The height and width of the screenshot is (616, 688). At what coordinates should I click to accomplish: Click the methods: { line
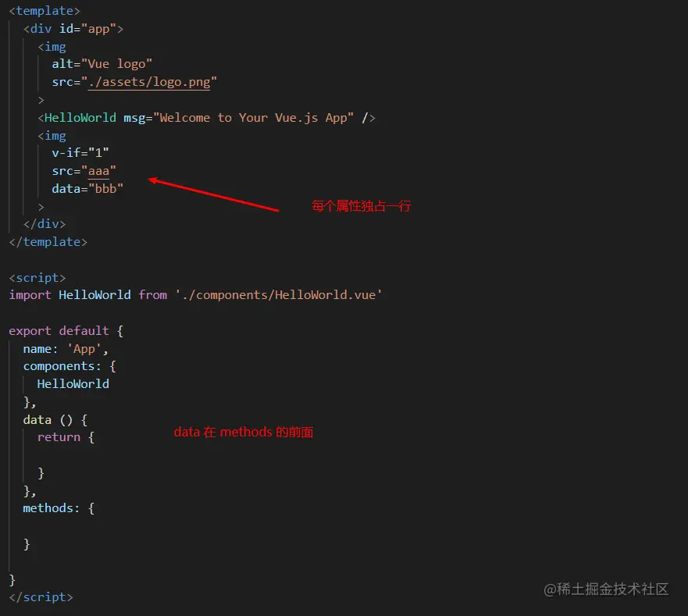pyautogui.click(x=59, y=508)
